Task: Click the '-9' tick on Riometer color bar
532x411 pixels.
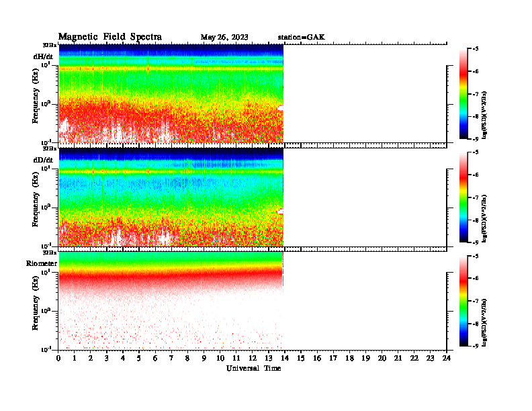Action: tap(476, 346)
